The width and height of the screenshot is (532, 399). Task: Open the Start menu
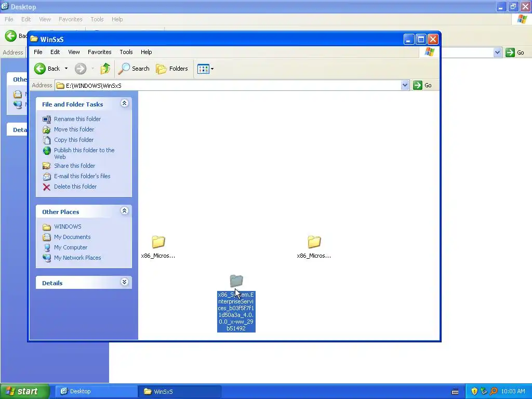click(25, 392)
